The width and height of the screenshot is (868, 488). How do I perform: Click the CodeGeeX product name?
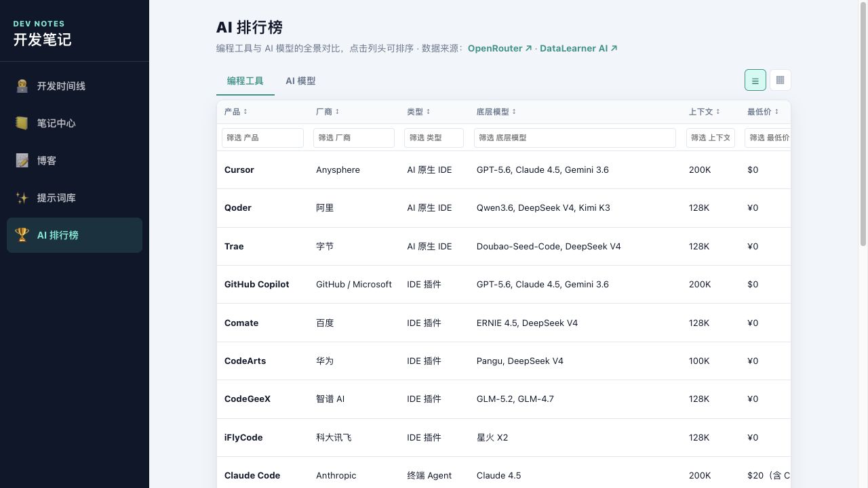[248, 399]
